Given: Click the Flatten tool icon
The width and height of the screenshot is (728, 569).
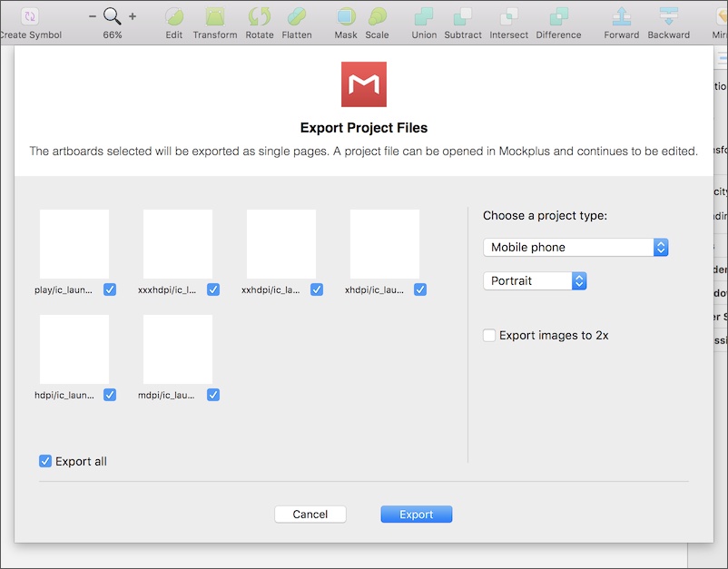Looking at the screenshot, I should [297, 16].
